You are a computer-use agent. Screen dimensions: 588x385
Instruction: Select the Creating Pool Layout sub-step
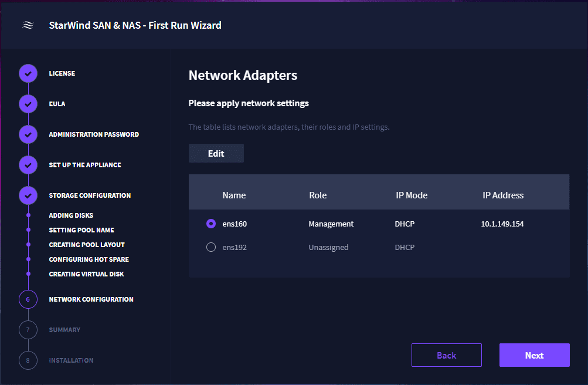[87, 245]
